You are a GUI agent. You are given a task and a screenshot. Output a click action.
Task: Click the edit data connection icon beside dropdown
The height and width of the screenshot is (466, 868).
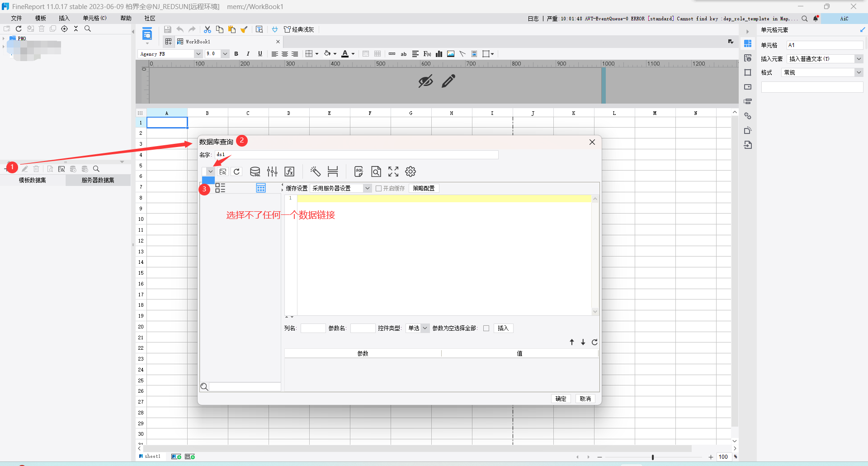click(223, 171)
